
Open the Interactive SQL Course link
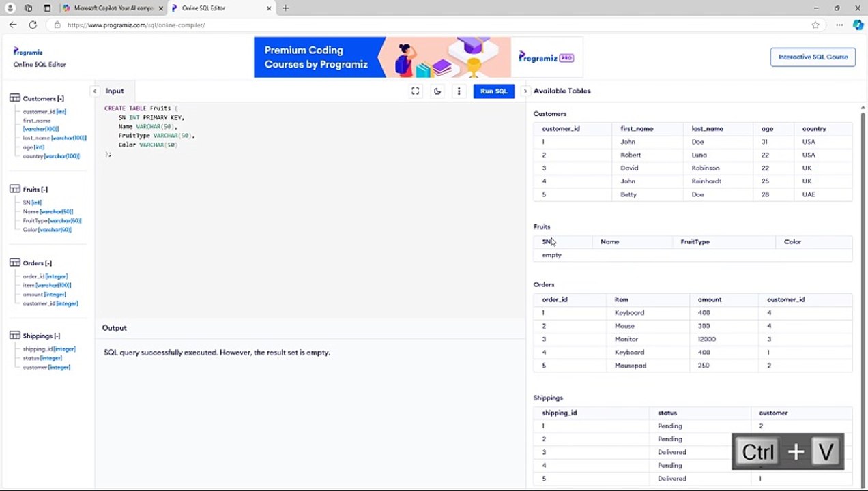coord(813,57)
